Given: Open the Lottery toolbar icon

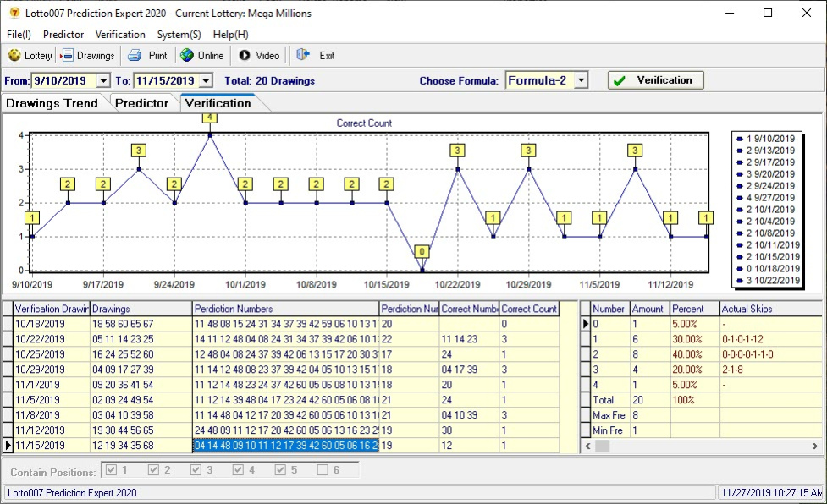Looking at the screenshot, I should coord(14,55).
